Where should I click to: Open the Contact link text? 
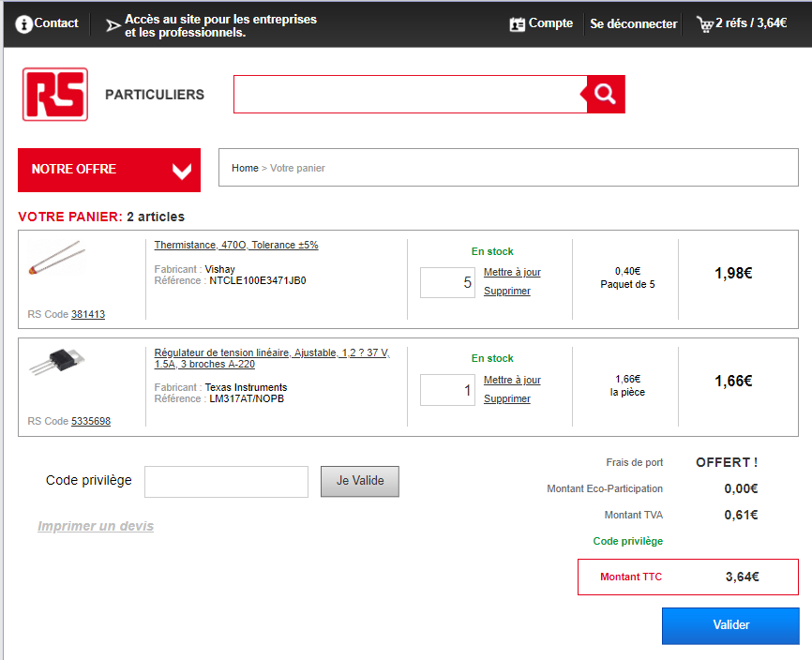56,23
